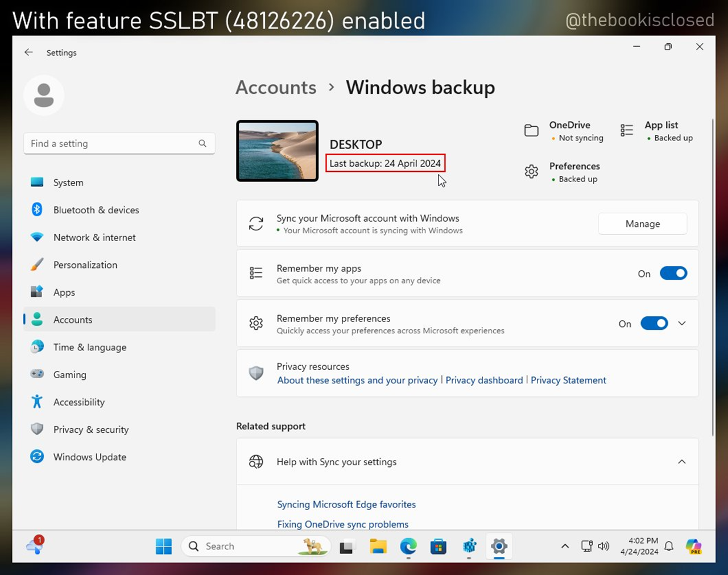The image size is (728, 575).
Task: Click the Privacy resources shield icon
Action: pos(256,373)
